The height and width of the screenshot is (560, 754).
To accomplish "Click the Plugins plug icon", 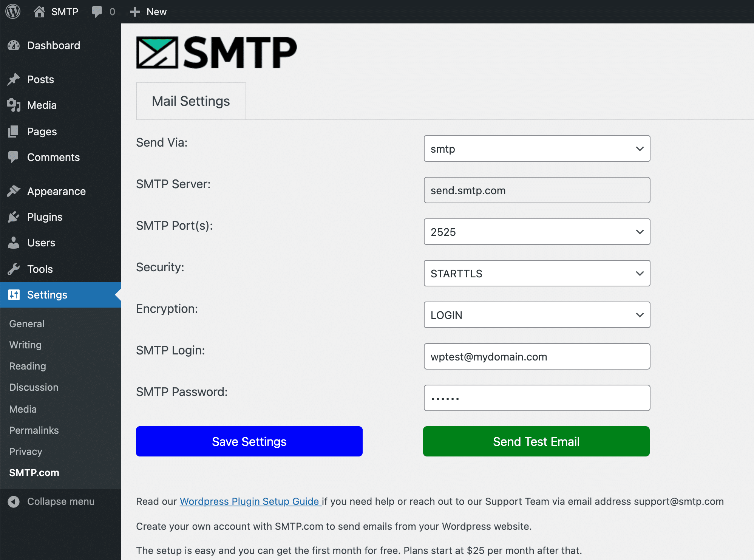I will 14,217.
